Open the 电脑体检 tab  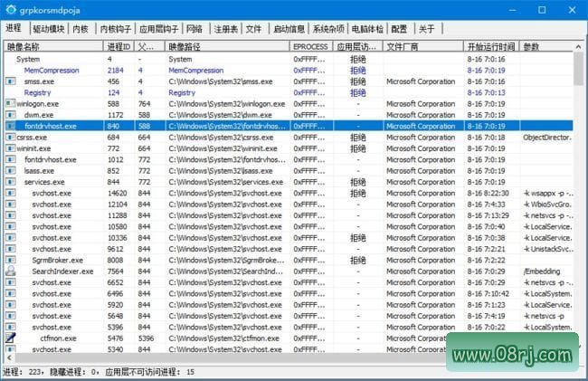coord(367,29)
